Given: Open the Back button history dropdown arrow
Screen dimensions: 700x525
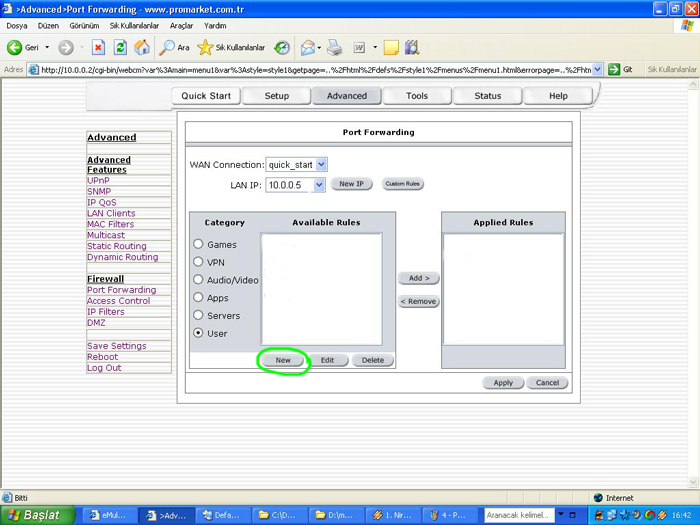Looking at the screenshot, I should point(47,47).
